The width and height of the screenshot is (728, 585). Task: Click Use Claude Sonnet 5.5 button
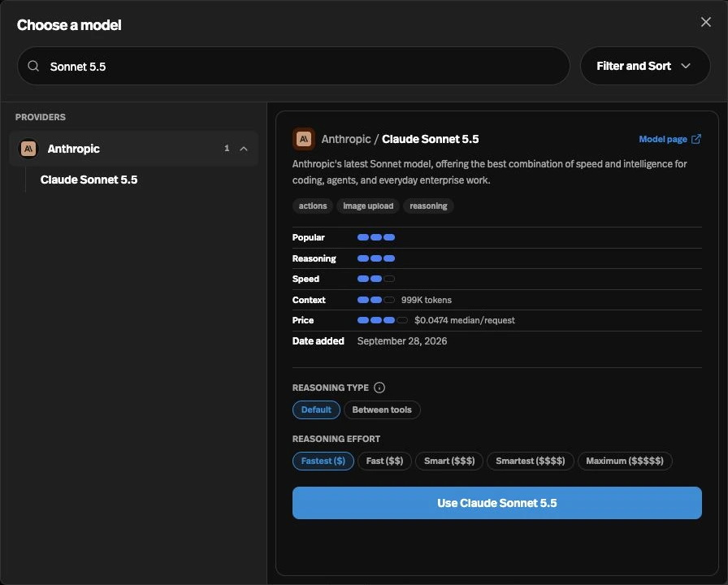pos(496,503)
